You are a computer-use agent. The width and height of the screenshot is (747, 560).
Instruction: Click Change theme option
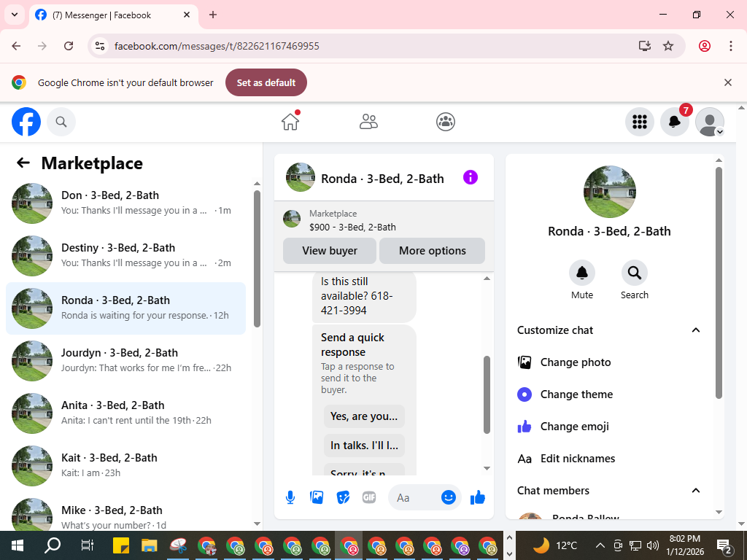(609, 394)
